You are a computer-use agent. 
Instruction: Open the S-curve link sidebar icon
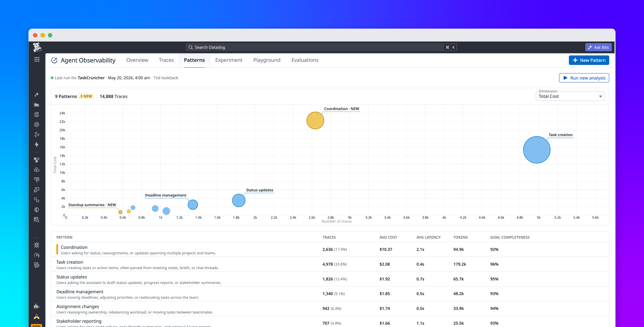click(37, 200)
